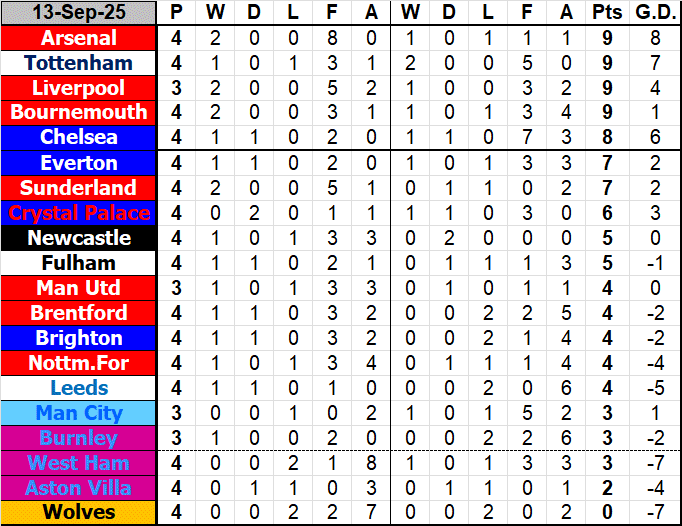Click the Pts column header
682x526 pixels.
point(606,13)
